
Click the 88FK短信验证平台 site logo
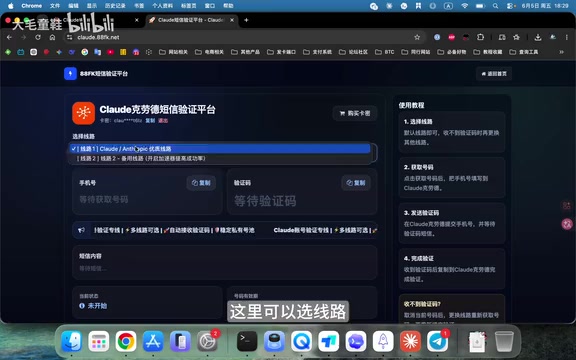pyautogui.click(x=70, y=73)
